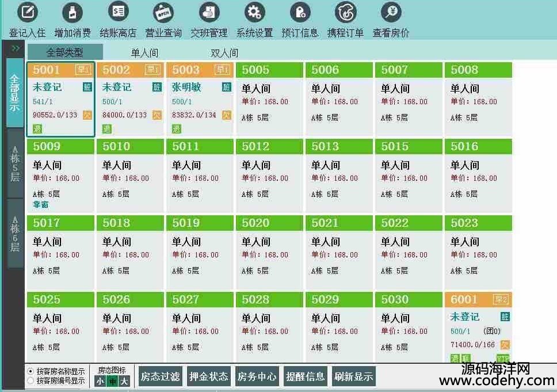Image resolution: width=557 pixels, height=392 pixels.
Task: Open 预订信息 reservation info icon
Action: point(300,13)
